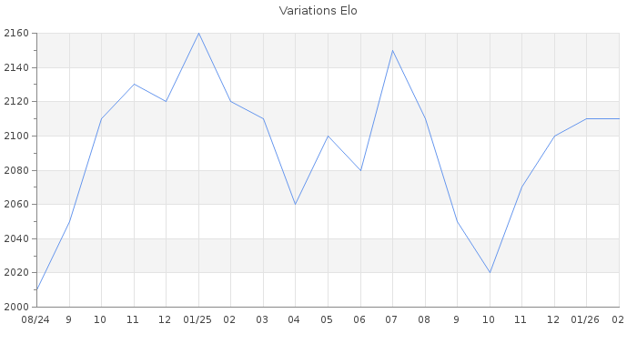
Task: Click the data point above 05
Action: [328, 136]
